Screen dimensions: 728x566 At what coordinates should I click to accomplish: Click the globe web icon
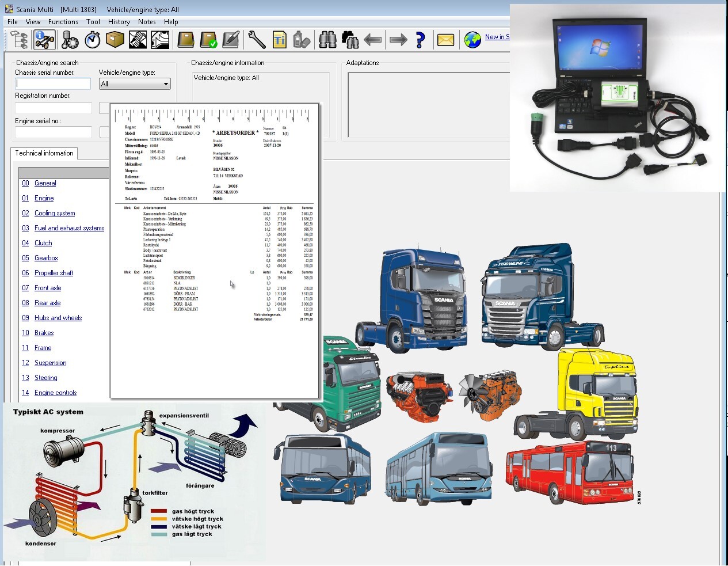[472, 40]
